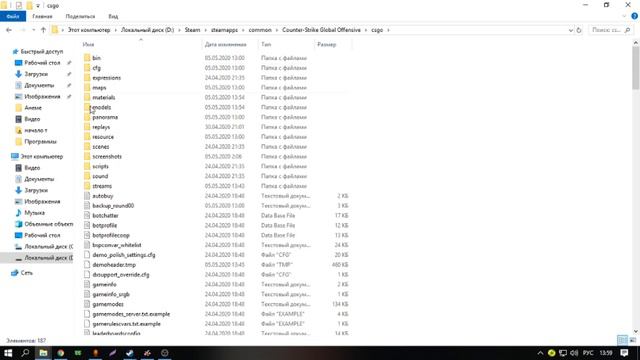Image resolution: width=640 pixels, height=360 pixels.
Task: Expand the common breadcrumb chevron
Action: pyautogui.click(x=277, y=30)
